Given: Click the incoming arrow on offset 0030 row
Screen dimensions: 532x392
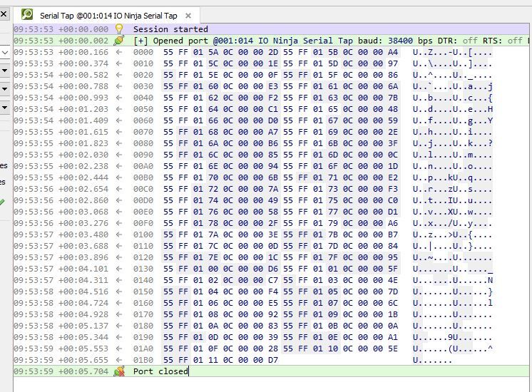Looking at the screenshot, I should click(x=119, y=86).
